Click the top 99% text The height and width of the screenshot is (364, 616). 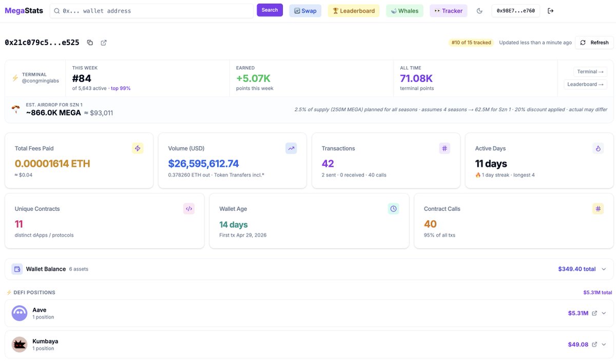pyautogui.click(x=121, y=88)
